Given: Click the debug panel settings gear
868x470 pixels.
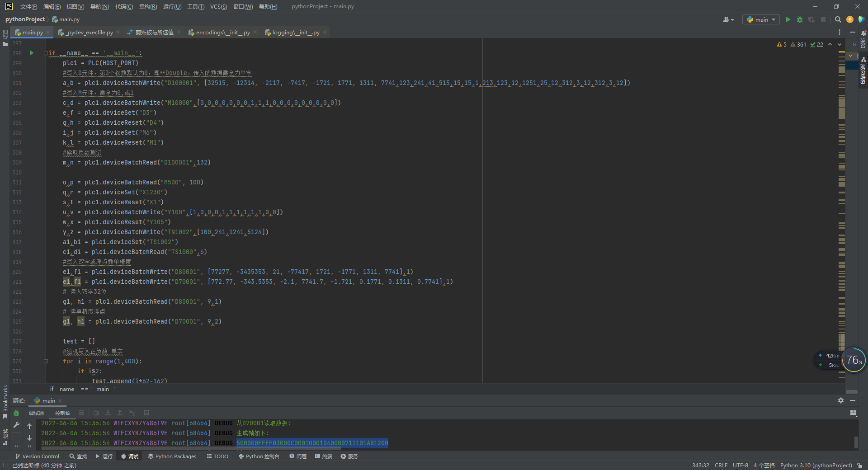Looking at the screenshot, I should [x=840, y=400].
